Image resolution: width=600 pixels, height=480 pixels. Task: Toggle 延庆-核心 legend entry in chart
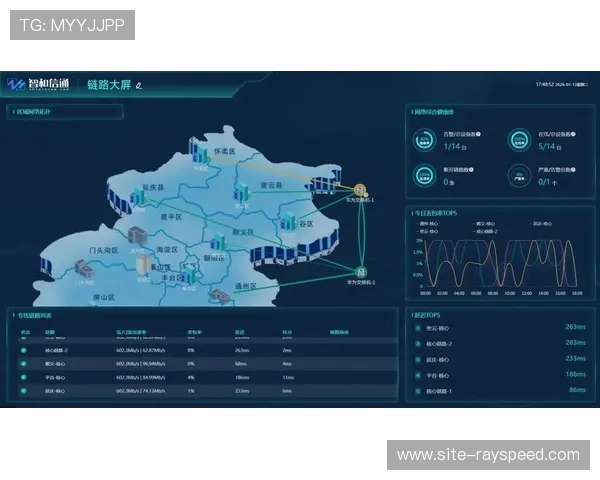540,224
